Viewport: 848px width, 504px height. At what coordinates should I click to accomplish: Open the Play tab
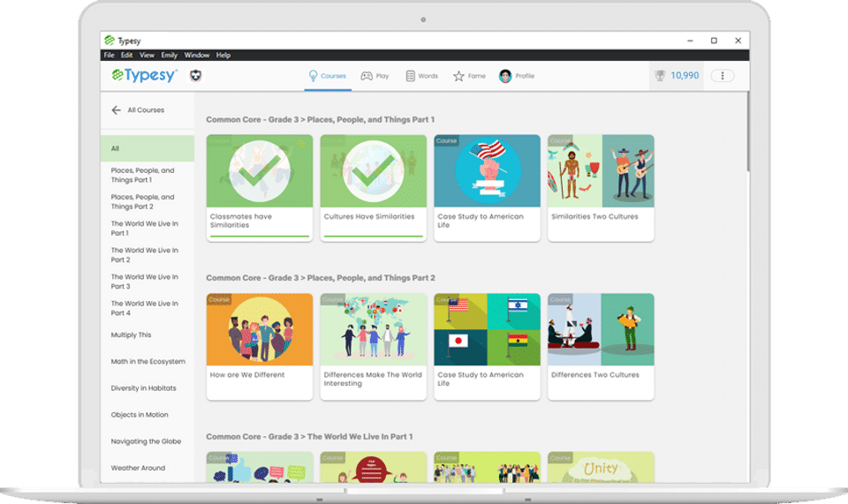375,76
